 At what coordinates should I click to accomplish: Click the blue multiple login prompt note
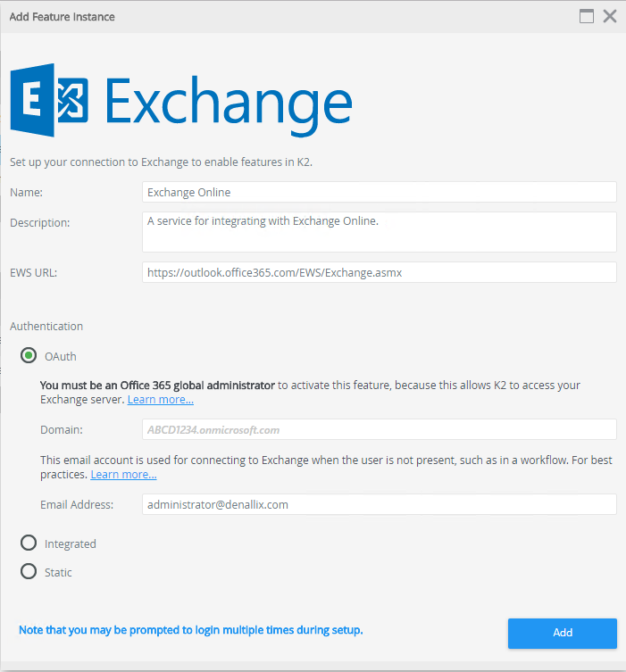pos(190,630)
